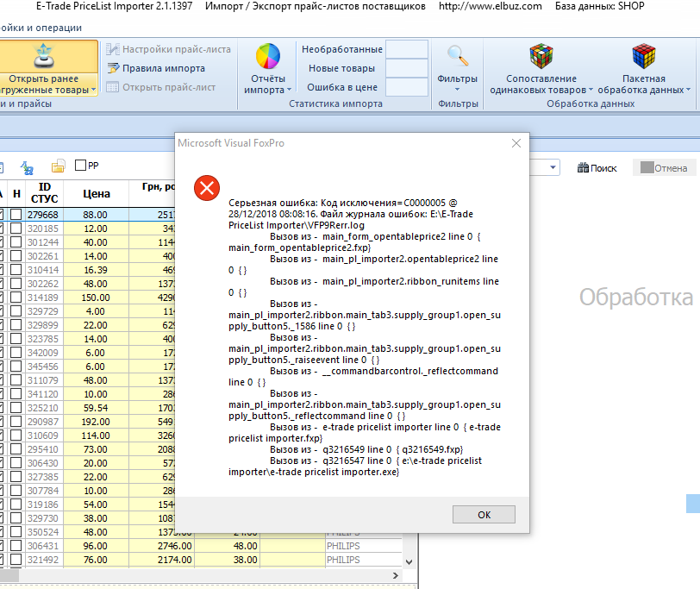This screenshot has height=589, width=700.
Task: Open the combo box left of Поиск
Action: click(x=553, y=167)
